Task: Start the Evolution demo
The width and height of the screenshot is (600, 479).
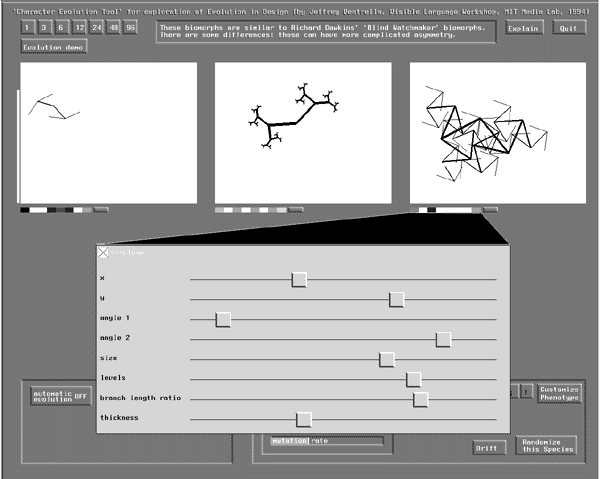Action: tap(54, 46)
